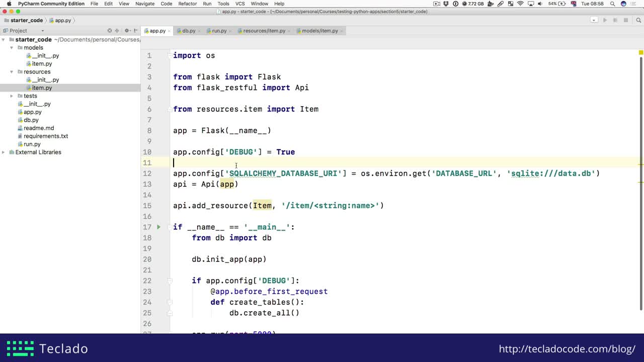Open the Project view dropdown
The height and width of the screenshot is (362, 644).
(43, 31)
